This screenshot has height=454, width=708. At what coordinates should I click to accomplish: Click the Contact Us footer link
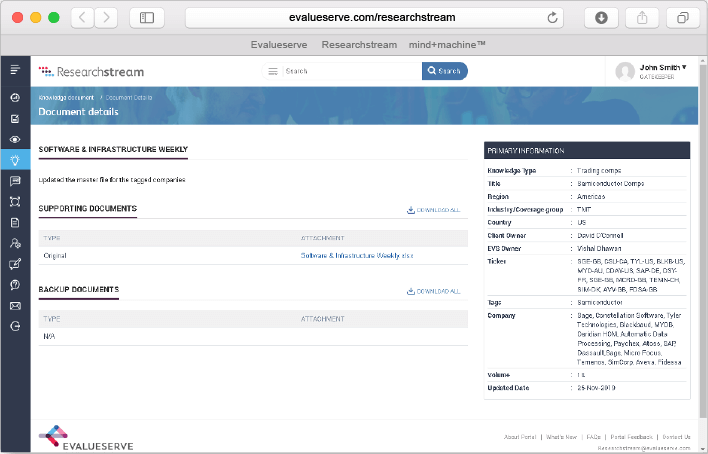[676, 437]
